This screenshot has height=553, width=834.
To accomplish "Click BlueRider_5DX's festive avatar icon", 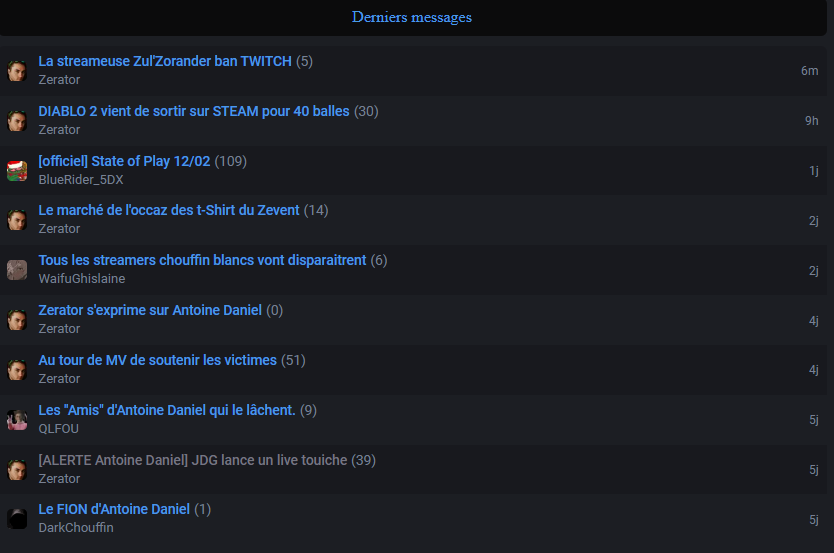I will (17, 171).
